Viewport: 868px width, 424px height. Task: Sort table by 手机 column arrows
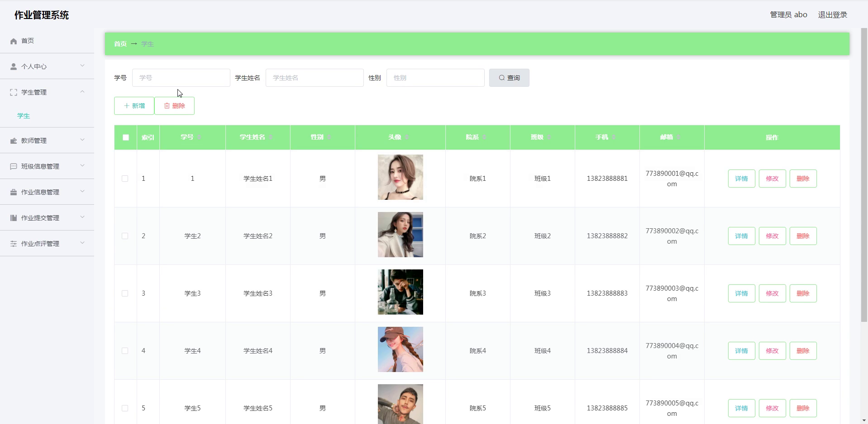614,137
